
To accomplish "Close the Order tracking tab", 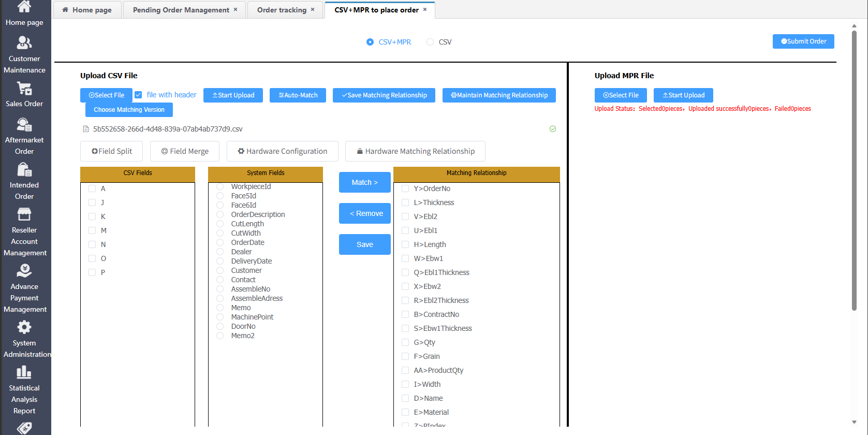I will click(x=313, y=9).
